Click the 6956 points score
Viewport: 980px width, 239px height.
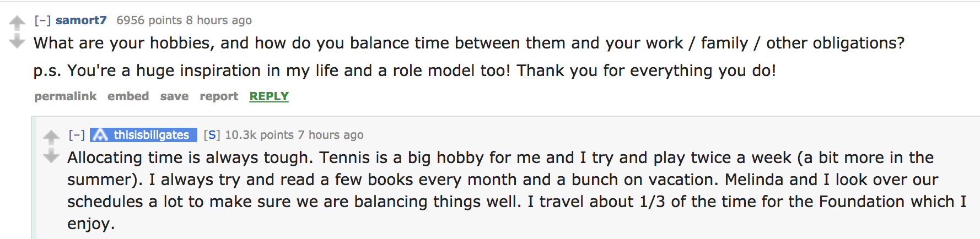click(149, 20)
